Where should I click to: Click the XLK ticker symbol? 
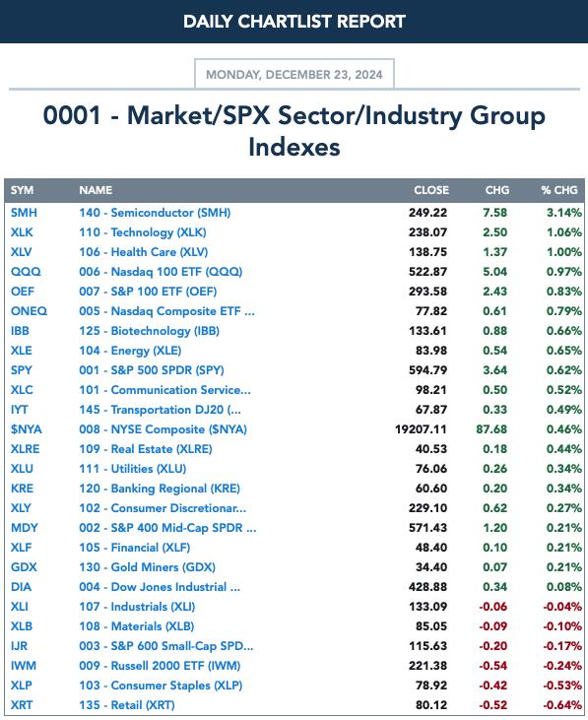tap(22, 232)
